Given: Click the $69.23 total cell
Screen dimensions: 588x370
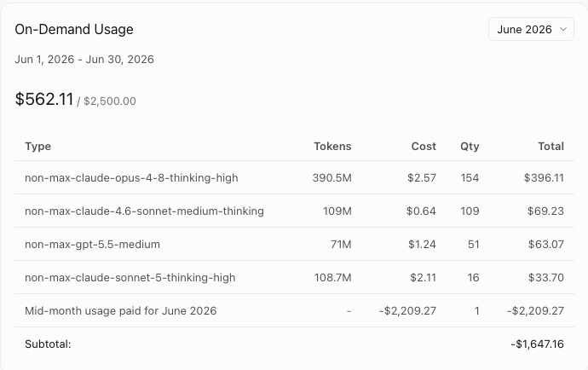Looking at the screenshot, I should [x=545, y=211].
